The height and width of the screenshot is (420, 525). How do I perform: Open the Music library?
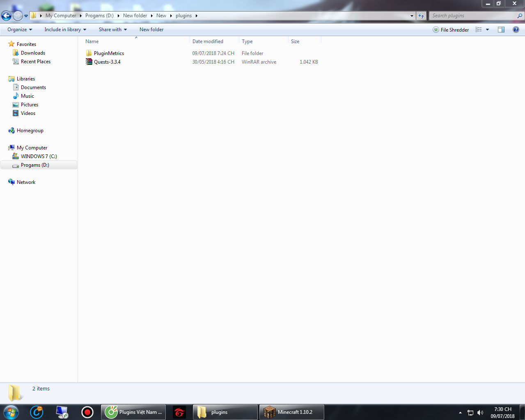tap(28, 96)
